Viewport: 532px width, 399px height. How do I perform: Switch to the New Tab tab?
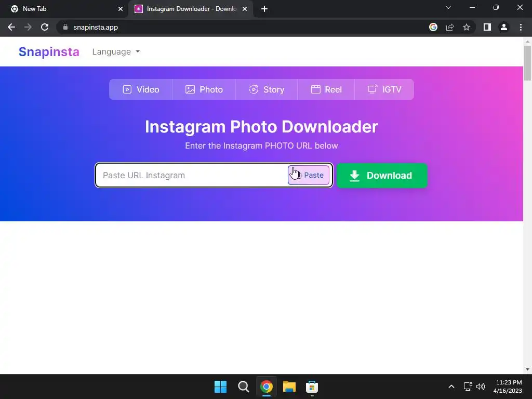64,9
